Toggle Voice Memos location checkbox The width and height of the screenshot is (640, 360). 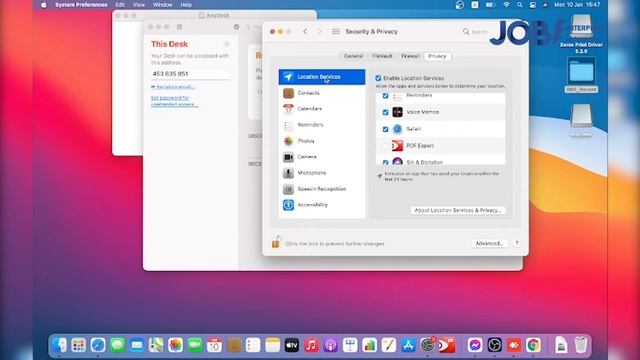pos(385,112)
